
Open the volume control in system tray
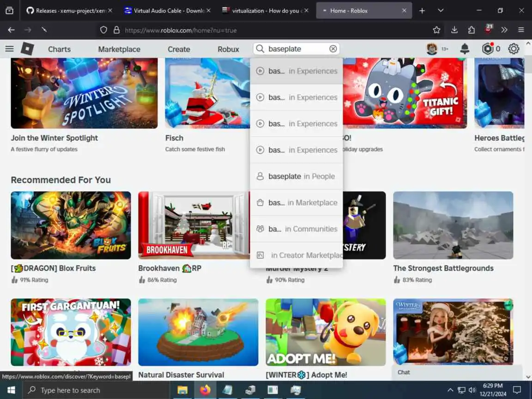(472, 390)
